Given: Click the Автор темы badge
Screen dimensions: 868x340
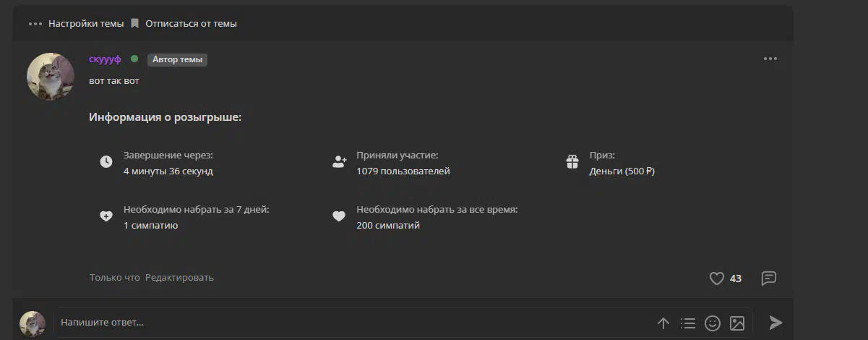Looking at the screenshot, I should [177, 60].
